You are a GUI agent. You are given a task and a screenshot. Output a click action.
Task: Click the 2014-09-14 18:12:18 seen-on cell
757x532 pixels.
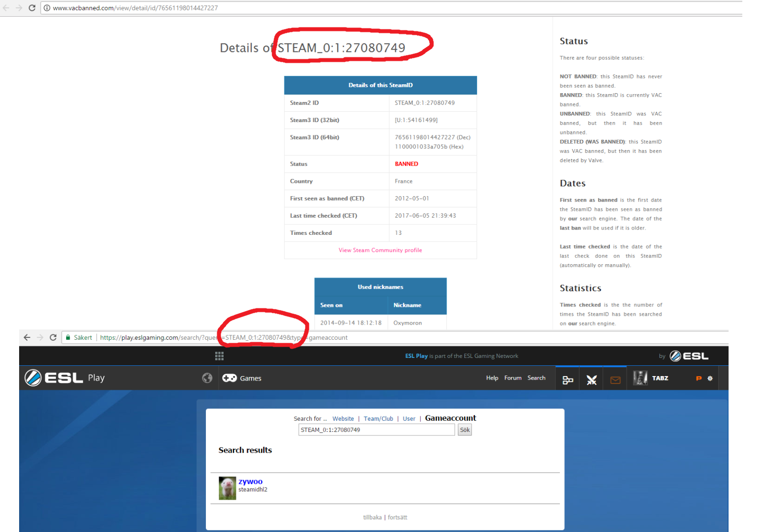(351, 323)
